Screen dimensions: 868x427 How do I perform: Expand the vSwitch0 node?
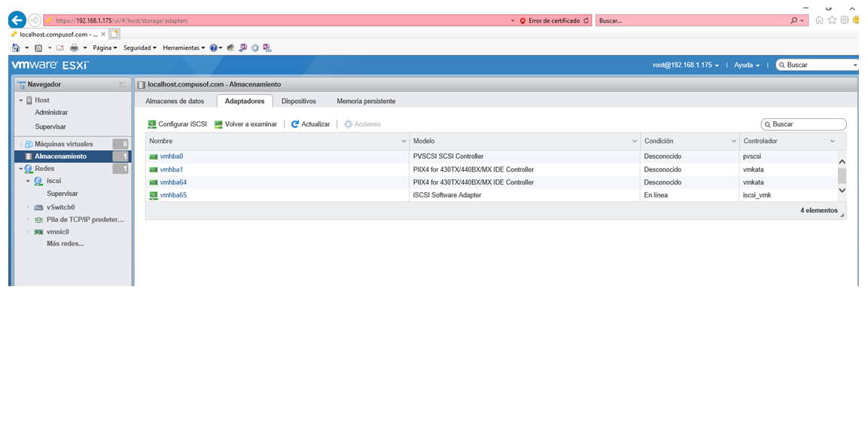coord(29,207)
